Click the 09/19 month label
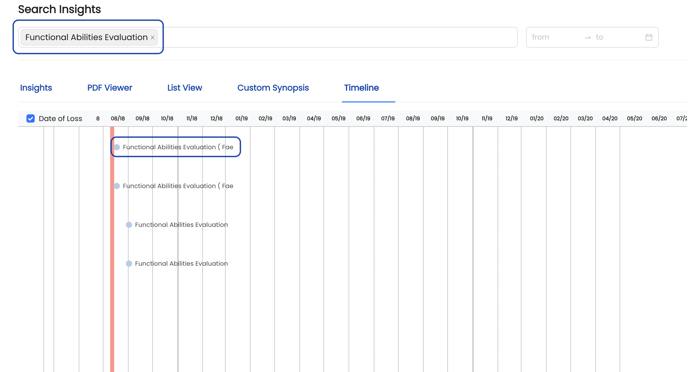The height and width of the screenshot is (372, 688). [x=437, y=118]
